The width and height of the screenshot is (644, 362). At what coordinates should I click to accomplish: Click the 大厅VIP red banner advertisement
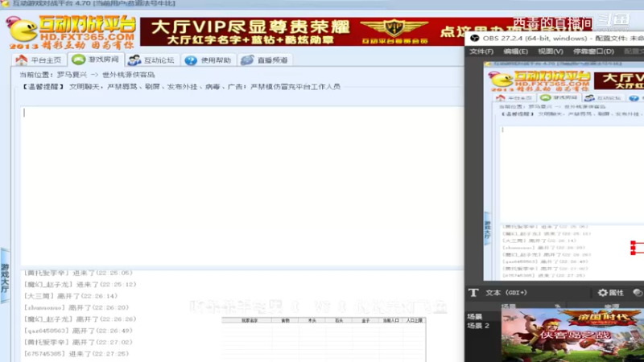302,31
